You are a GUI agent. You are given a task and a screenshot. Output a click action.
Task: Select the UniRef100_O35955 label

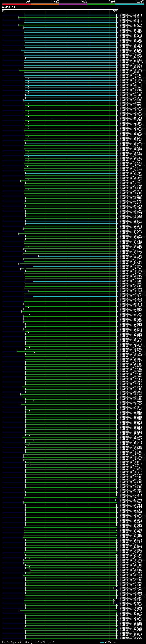click(x=131, y=284)
